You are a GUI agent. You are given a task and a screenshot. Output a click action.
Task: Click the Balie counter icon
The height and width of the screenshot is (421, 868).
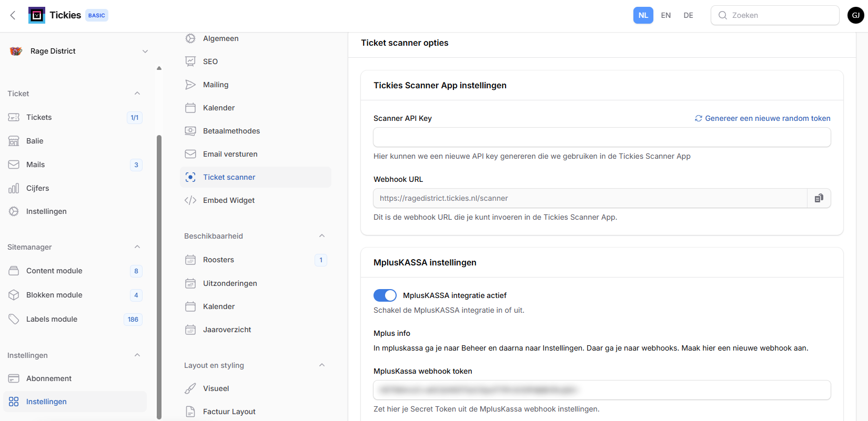coord(14,141)
